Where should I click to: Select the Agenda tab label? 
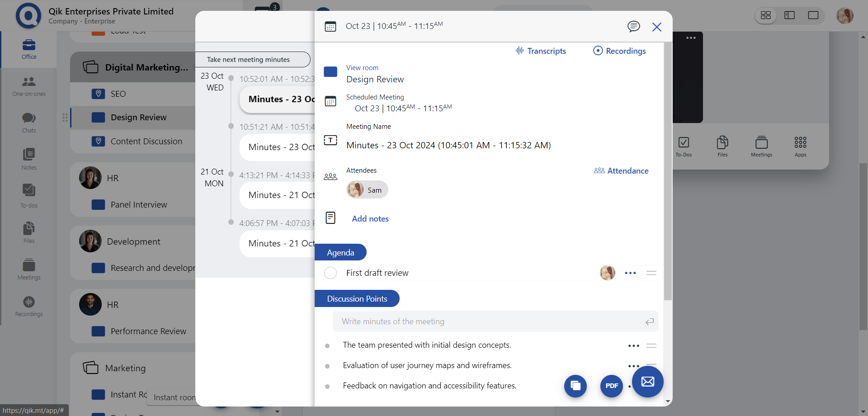(340, 252)
